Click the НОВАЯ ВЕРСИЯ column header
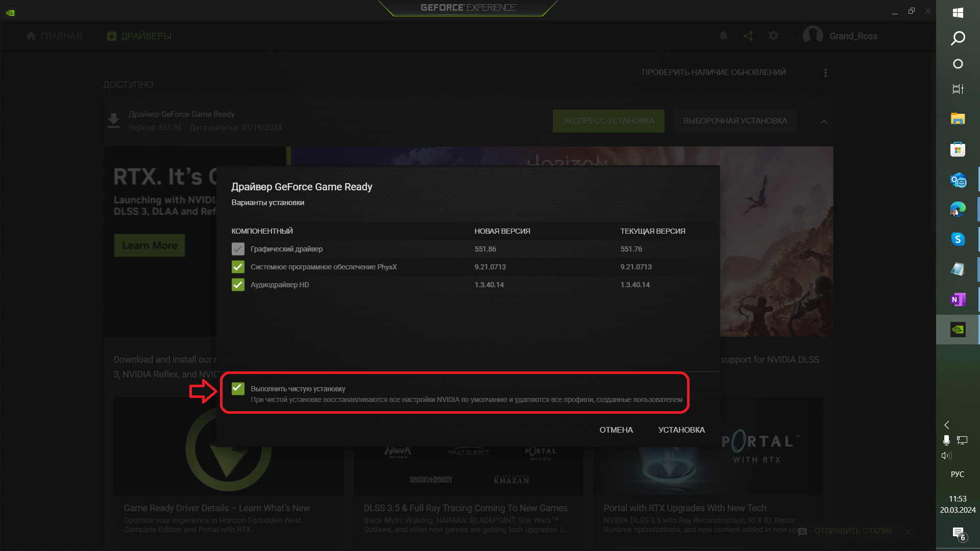Screen dimensions: 980x551 502,231
